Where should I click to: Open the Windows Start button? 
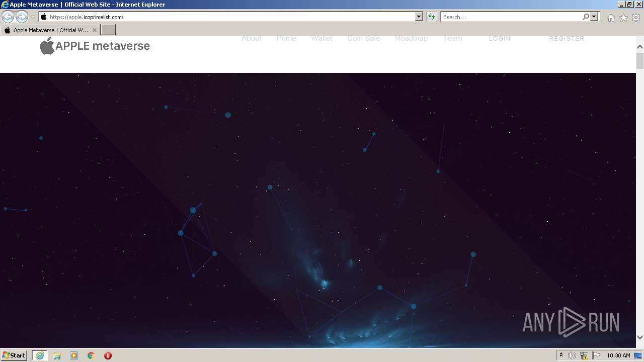point(14,355)
